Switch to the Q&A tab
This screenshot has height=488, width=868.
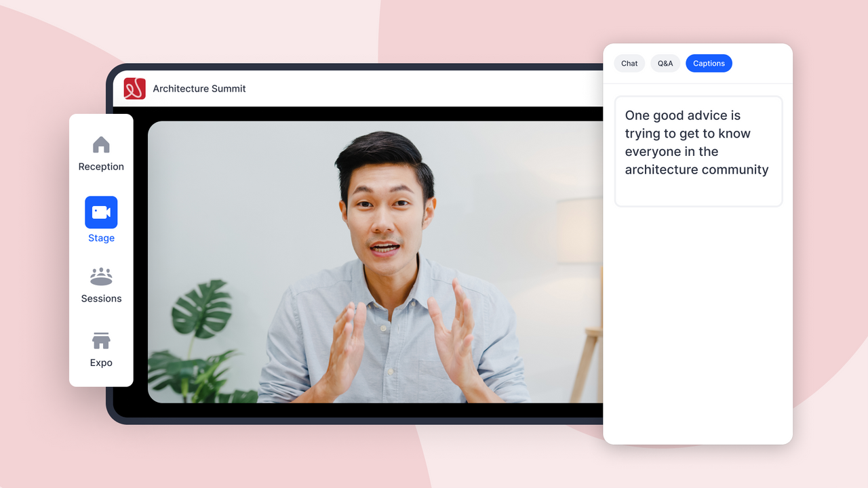(x=665, y=63)
